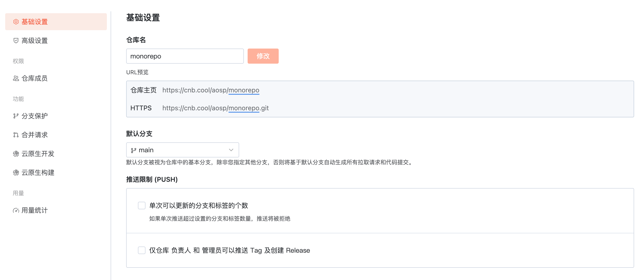Click the 仅仓库 负责人 和 管理员 label text
The height and width of the screenshot is (280, 644).
point(229,250)
